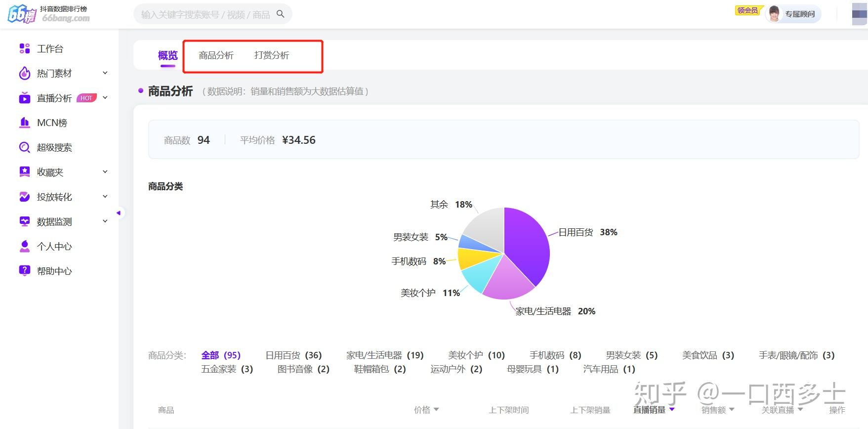
Task: Filter by 手表/眼镜/配饰 (3) category
Action: click(x=797, y=355)
